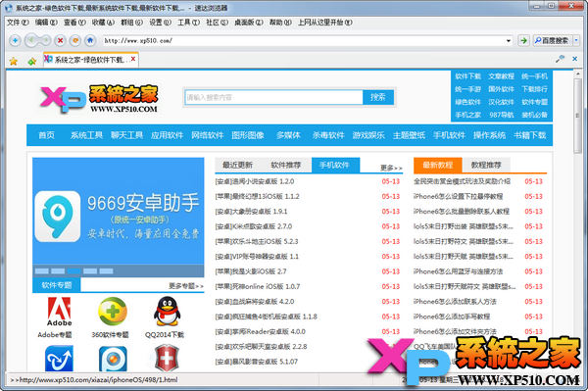Open iPhone6怎么添加手写教程 article
The image size is (588, 391).
452,317
